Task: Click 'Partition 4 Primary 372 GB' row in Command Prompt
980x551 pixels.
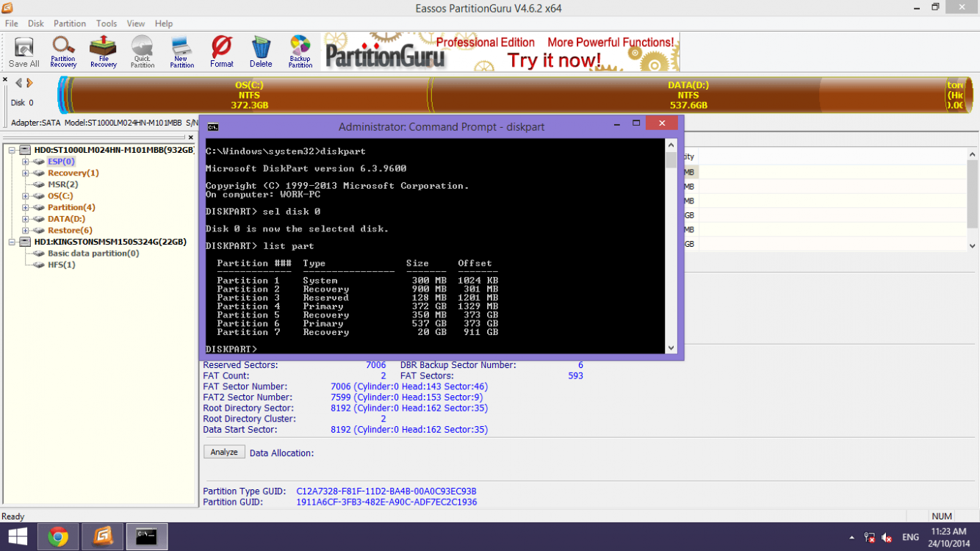Action: click(x=358, y=306)
